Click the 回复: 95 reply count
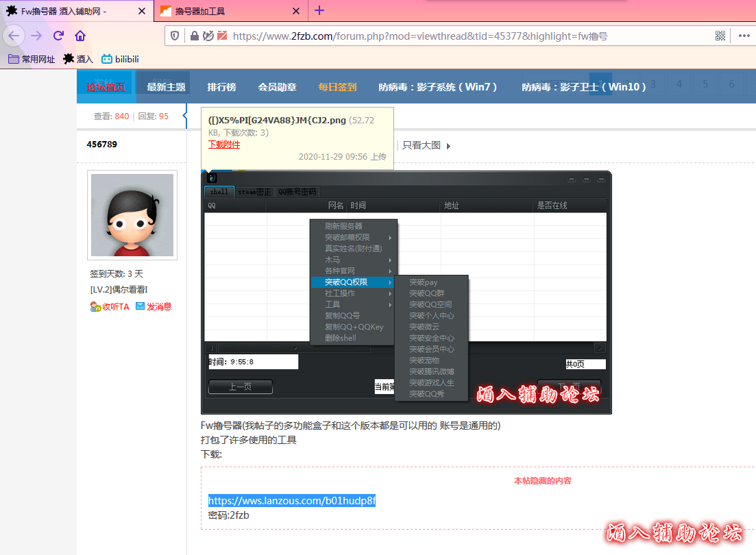756x555 pixels. (x=154, y=116)
